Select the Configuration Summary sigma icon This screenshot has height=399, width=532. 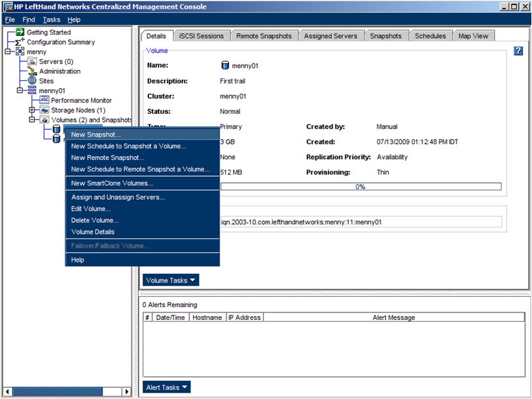click(x=20, y=42)
